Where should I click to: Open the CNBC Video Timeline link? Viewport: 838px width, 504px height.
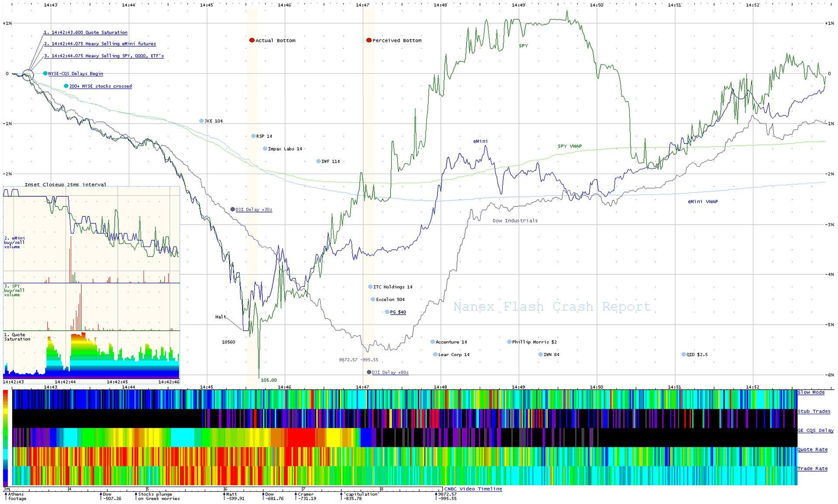tap(473, 489)
